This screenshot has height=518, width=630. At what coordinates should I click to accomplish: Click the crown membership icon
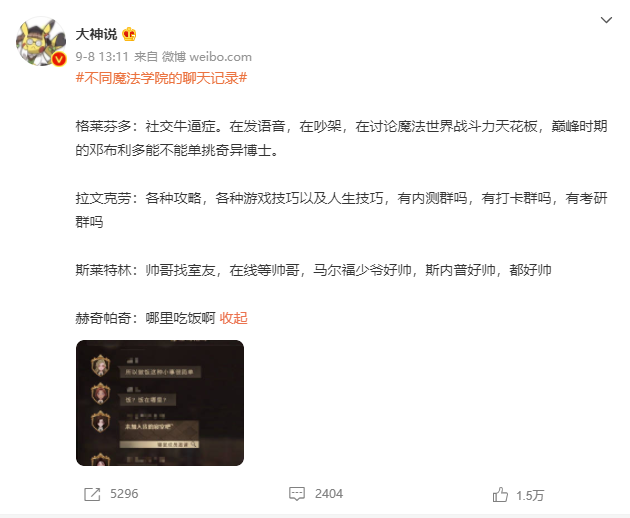[129, 35]
